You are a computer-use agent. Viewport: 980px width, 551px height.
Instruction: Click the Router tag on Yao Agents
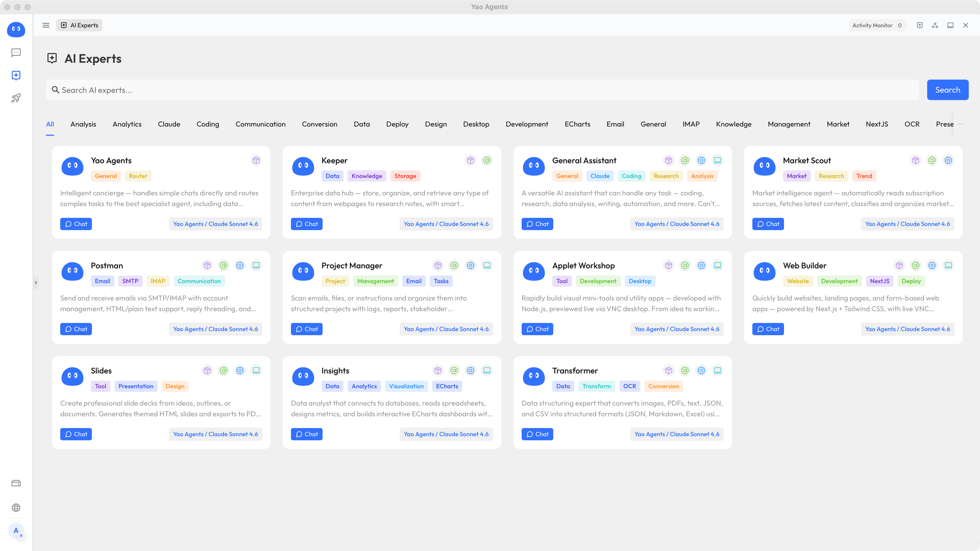click(x=138, y=176)
